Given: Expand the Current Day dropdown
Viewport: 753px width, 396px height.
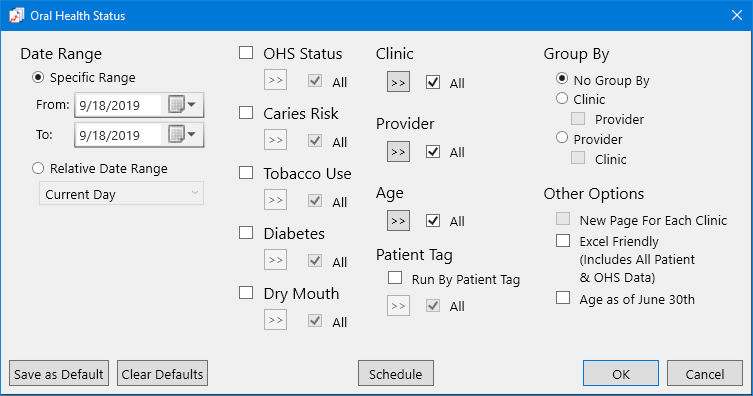Looking at the screenshot, I should pos(121,193).
